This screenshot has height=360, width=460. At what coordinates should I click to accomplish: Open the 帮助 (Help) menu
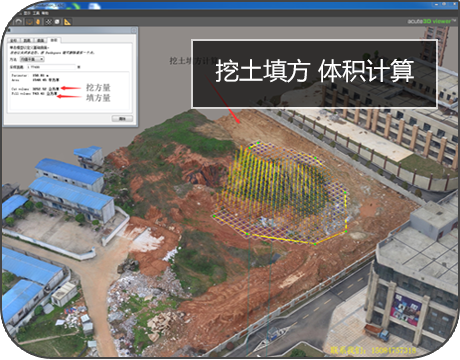[x=45, y=13]
